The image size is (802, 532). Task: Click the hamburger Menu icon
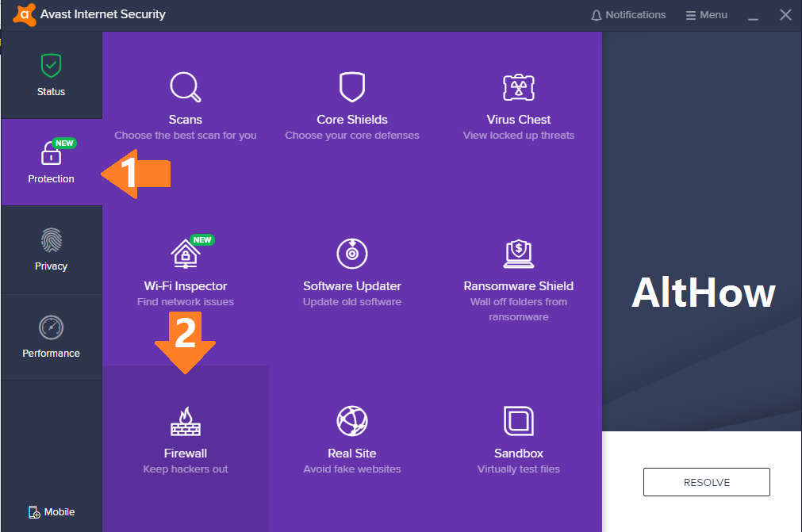690,15
